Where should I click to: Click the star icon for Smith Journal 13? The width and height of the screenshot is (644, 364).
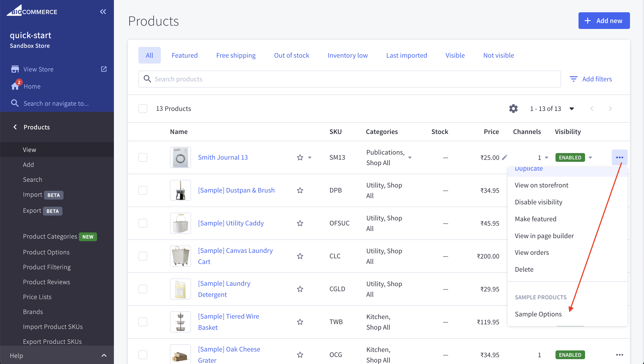(300, 157)
